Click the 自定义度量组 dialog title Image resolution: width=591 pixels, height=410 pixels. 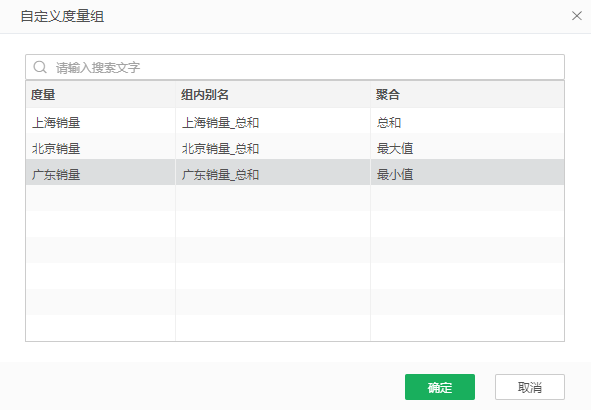click(62, 16)
